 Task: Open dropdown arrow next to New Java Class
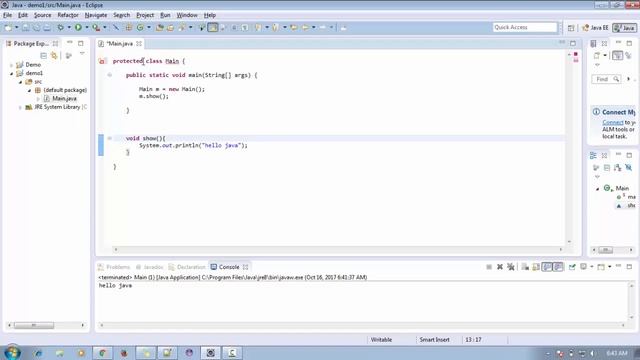coord(149,27)
